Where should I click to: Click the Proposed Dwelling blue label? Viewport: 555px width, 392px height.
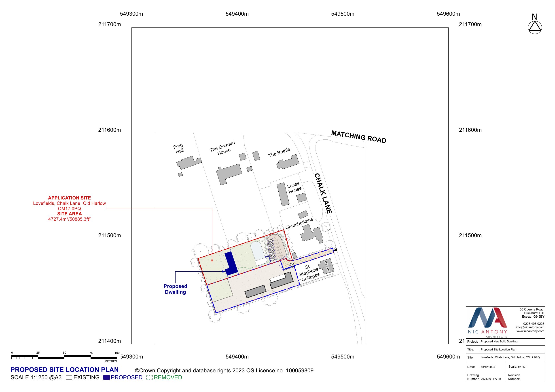click(175, 289)
